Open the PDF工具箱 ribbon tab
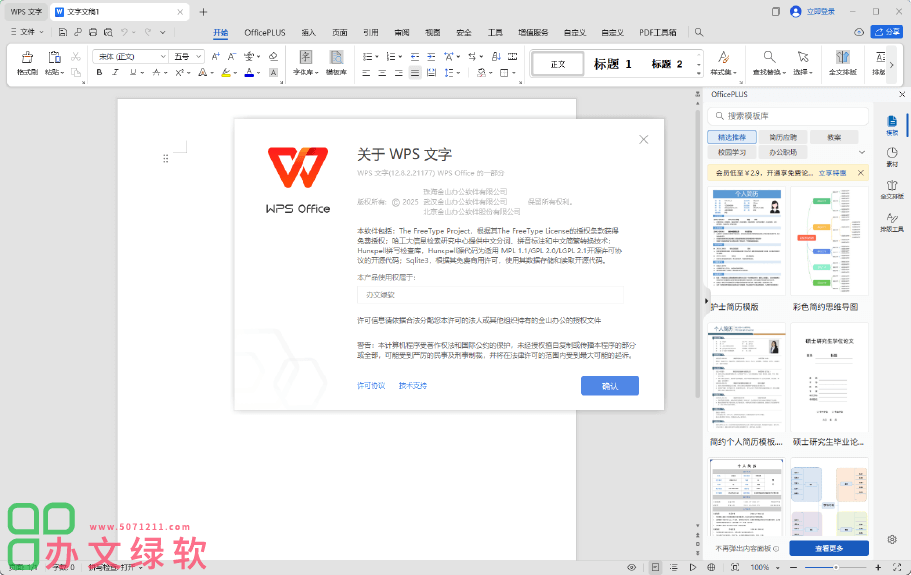This screenshot has width=911, height=575. [x=658, y=33]
